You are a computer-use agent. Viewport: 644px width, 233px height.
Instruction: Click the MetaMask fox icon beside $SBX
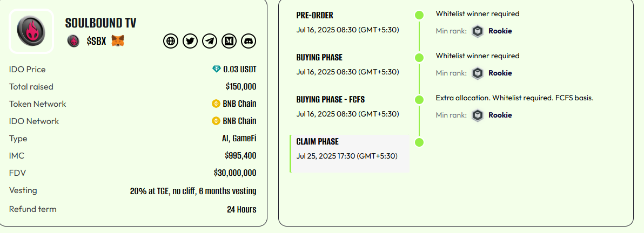118,40
